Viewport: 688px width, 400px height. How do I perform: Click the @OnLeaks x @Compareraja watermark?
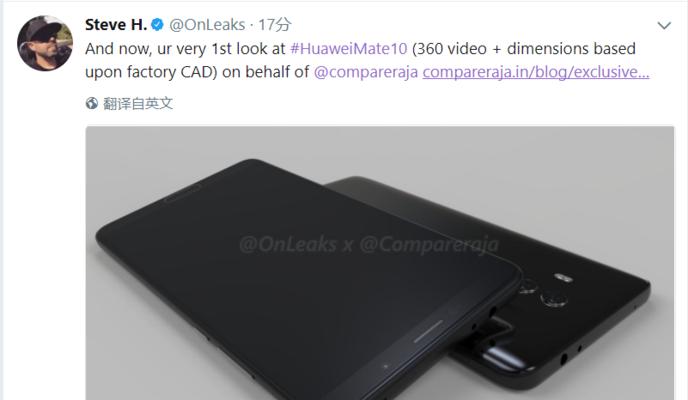tap(369, 245)
